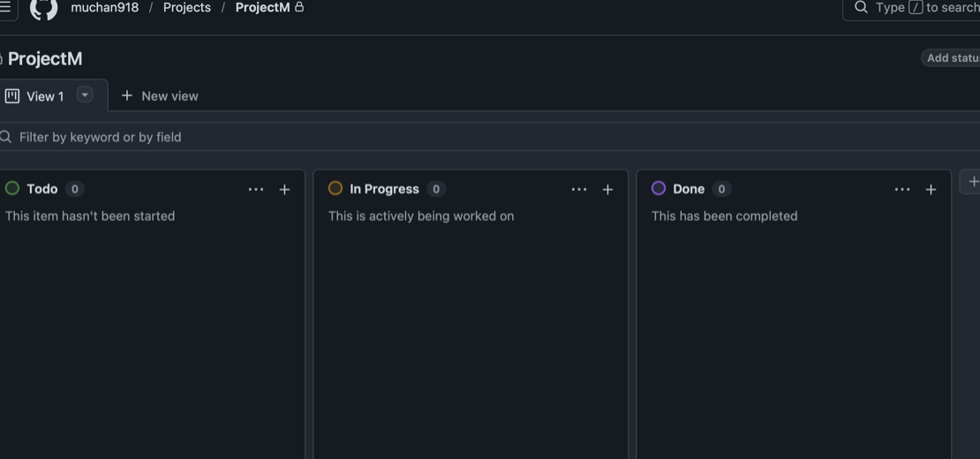Click the In Progress column title
Screen dimensions: 980x459
click(x=384, y=189)
